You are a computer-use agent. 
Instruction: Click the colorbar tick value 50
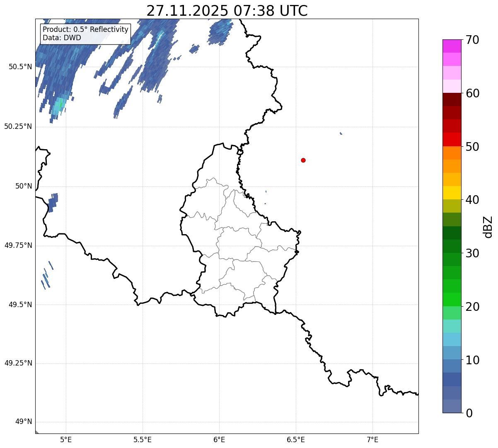472,147
